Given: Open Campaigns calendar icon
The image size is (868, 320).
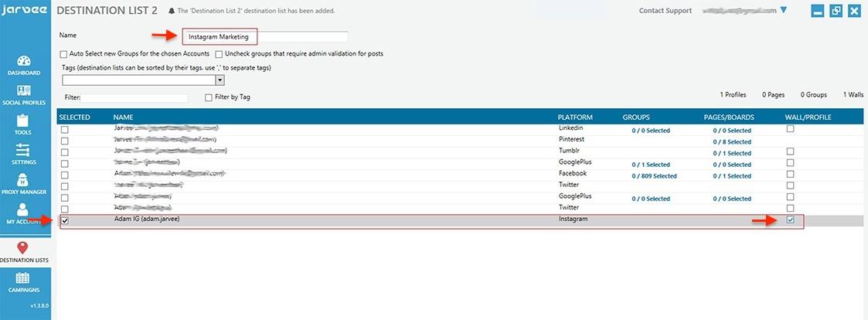Looking at the screenshot, I should (x=22, y=278).
